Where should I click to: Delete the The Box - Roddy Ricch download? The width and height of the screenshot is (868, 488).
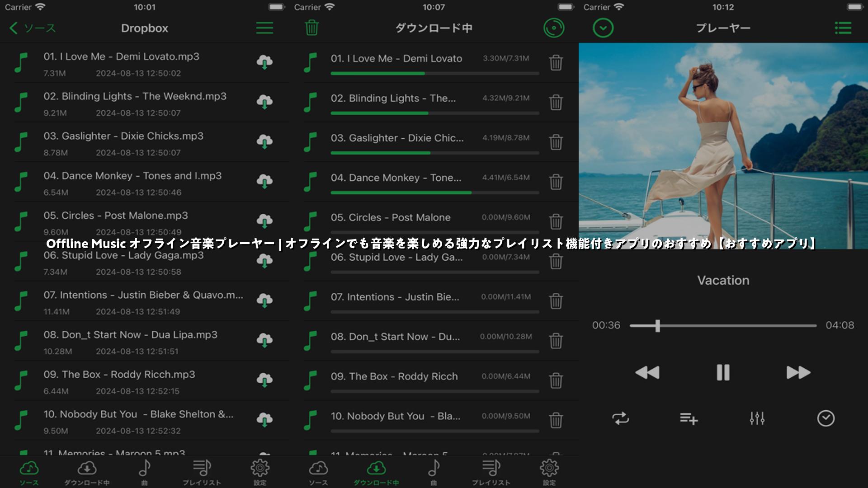pos(556,380)
